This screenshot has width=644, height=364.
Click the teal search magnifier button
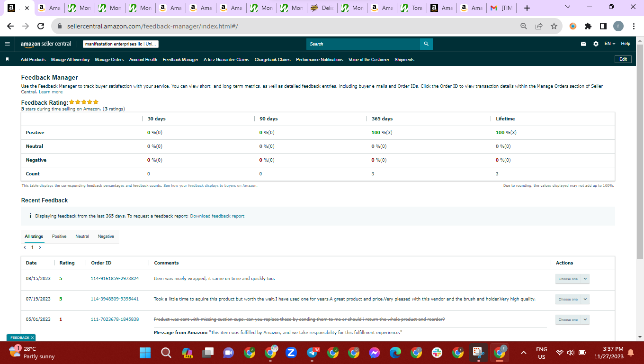pyautogui.click(x=426, y=44)
